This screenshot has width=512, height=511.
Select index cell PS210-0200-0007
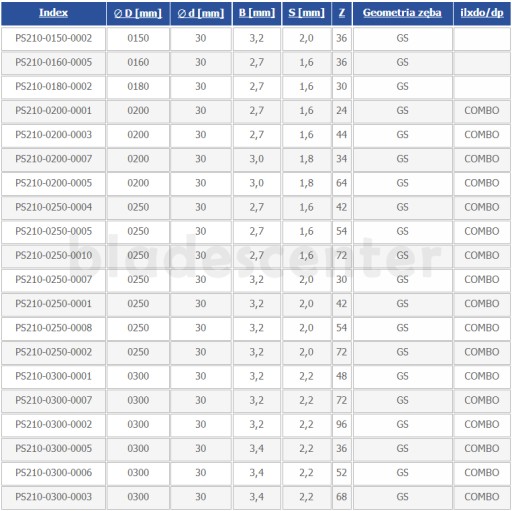pos(53,159)
